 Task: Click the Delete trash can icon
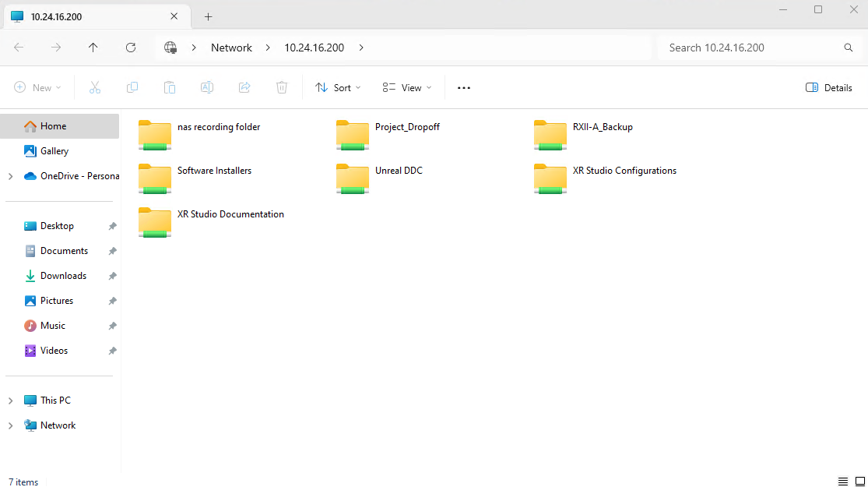[x=282, y=88]
